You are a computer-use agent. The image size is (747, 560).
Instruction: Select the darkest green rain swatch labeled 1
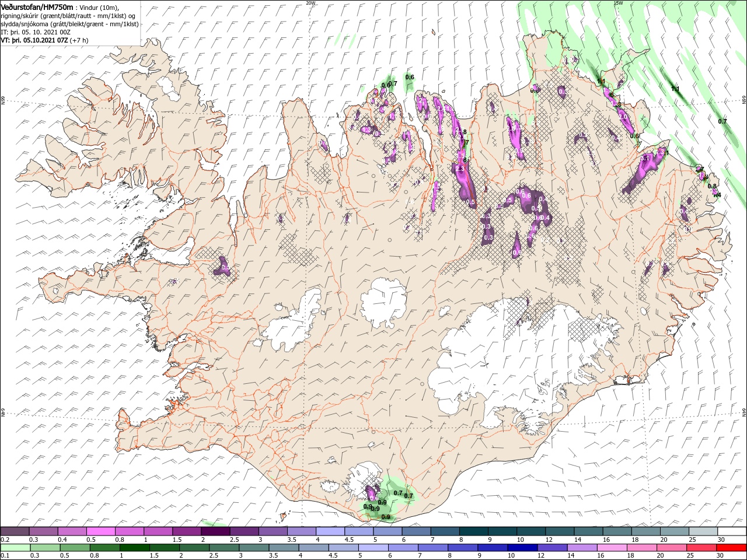(134, 548)
